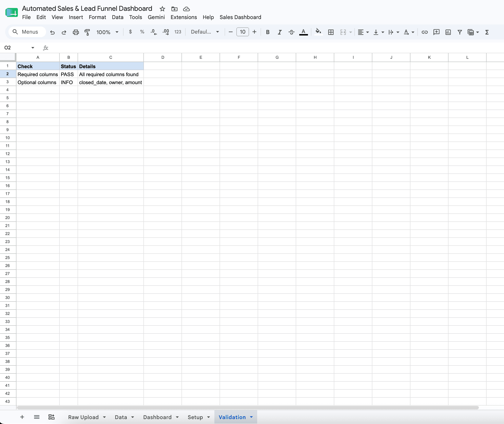Click the Menus search box
Image resolution: width=504 pixels, height=424 pixels.
27,32
